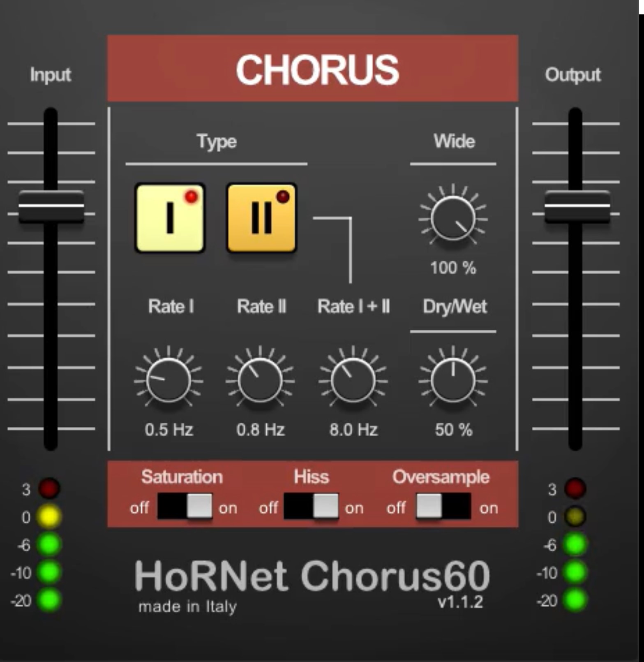The height and width of the screenshot is (662, 644).
Task: Click the output meter -6 dB LED
Action: [x=575, y=544]
